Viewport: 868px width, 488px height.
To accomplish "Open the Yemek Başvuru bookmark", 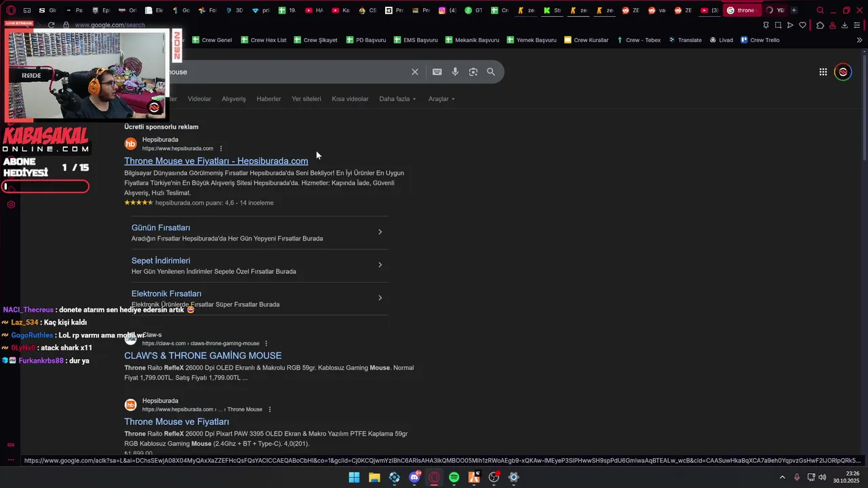I will pyautogui.click(x=531, y=40).
